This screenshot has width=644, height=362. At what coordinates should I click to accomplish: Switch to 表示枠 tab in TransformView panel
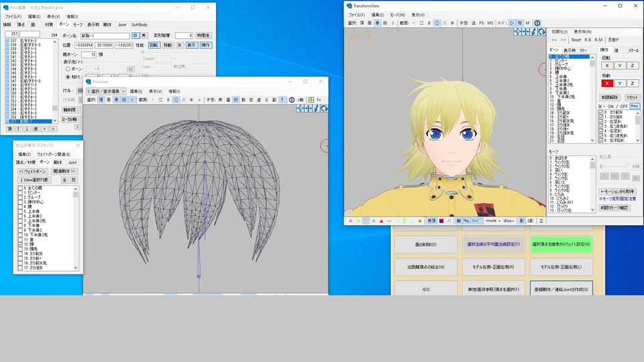pos(570,50)
